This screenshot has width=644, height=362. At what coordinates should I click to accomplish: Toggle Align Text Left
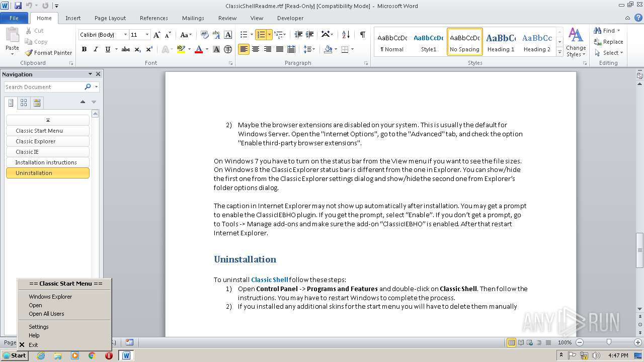(244, 49)
